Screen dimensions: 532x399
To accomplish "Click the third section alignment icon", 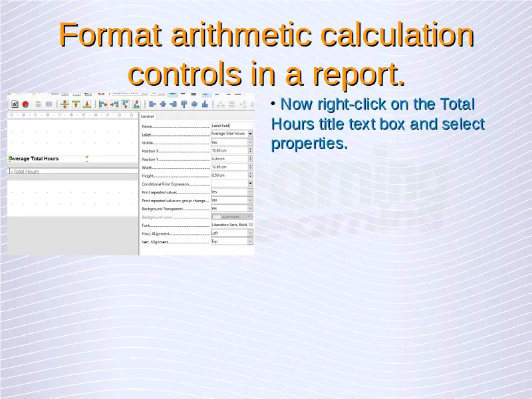I will point(126,104).
